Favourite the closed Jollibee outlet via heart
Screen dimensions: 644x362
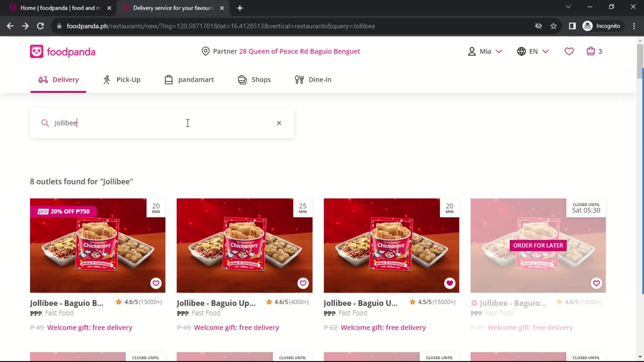click(596, 283)
